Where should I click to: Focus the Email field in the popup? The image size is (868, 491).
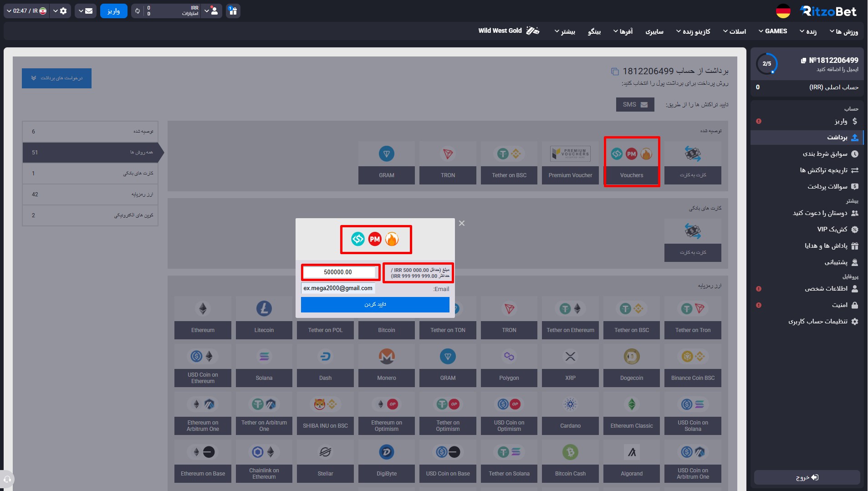pyautogui.click(x=338, y=288)
